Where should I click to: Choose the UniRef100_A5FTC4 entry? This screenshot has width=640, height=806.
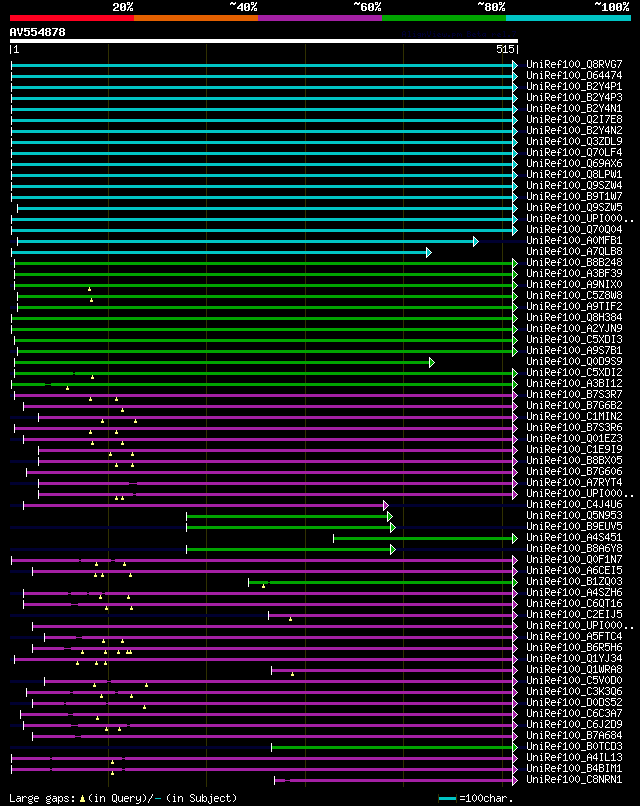point(574,636)
